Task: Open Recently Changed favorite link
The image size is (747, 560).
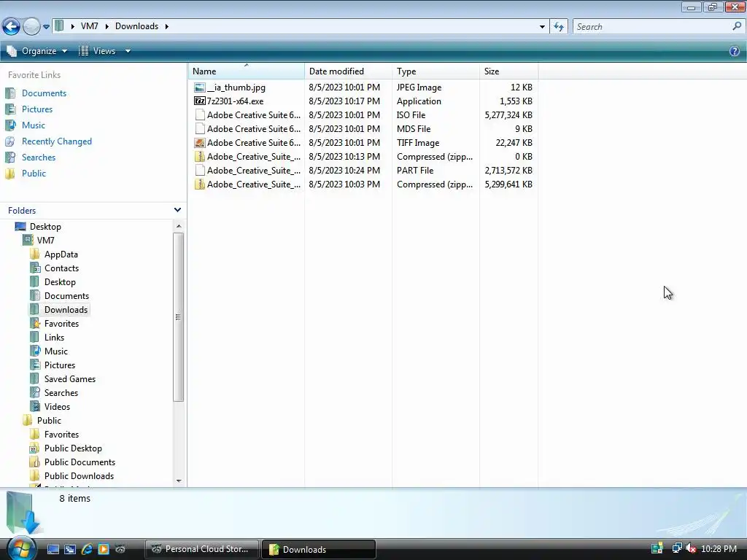Action: [x=57, y=141]
